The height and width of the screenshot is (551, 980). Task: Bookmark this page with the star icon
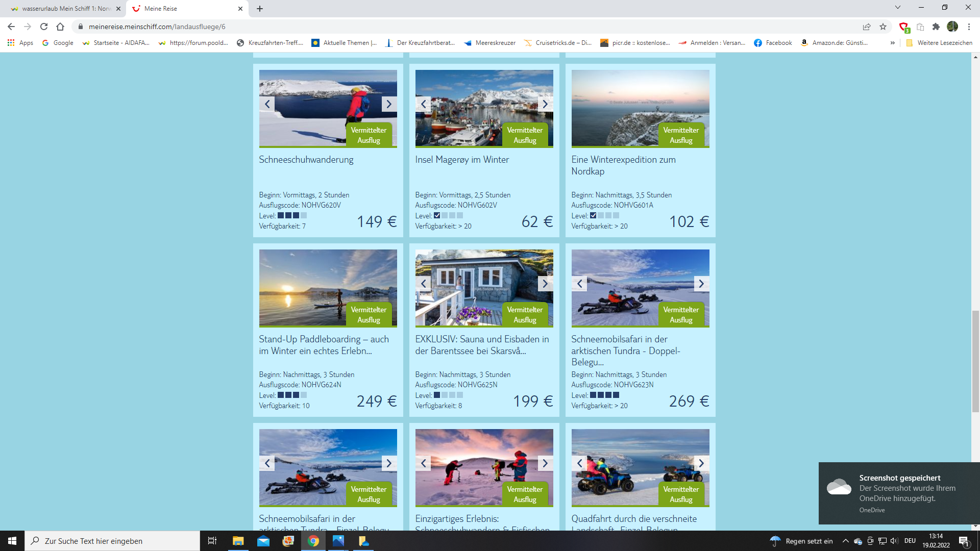[x=883, y=27]
